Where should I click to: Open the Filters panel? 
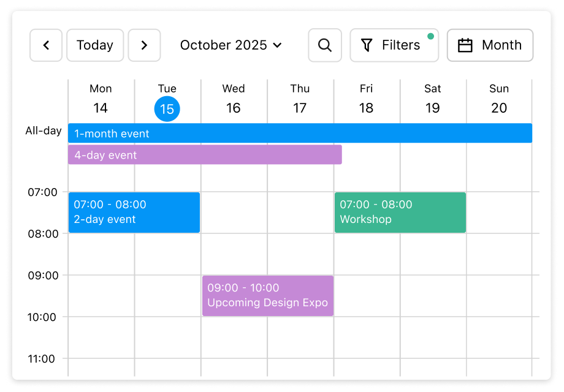tap(394, 45)
